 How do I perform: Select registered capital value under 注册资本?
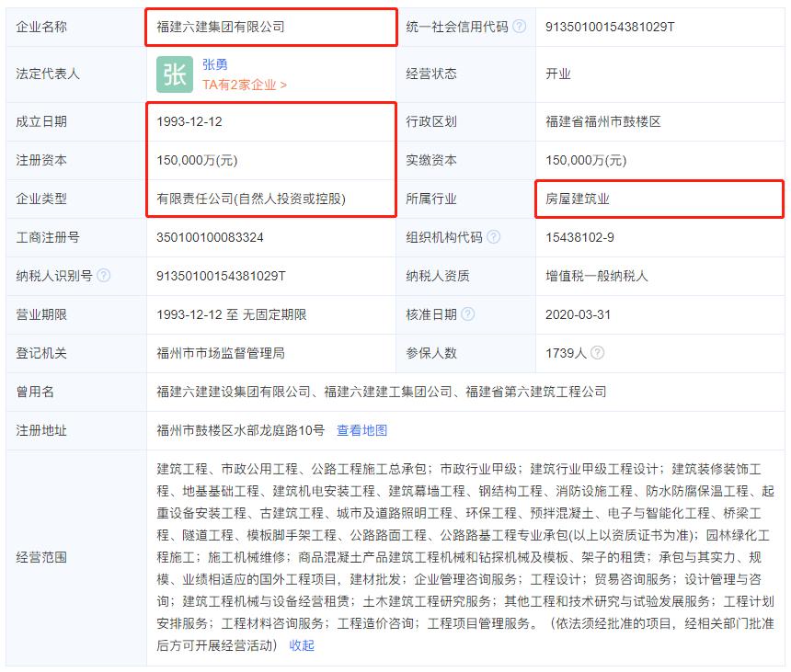[197, 160]
